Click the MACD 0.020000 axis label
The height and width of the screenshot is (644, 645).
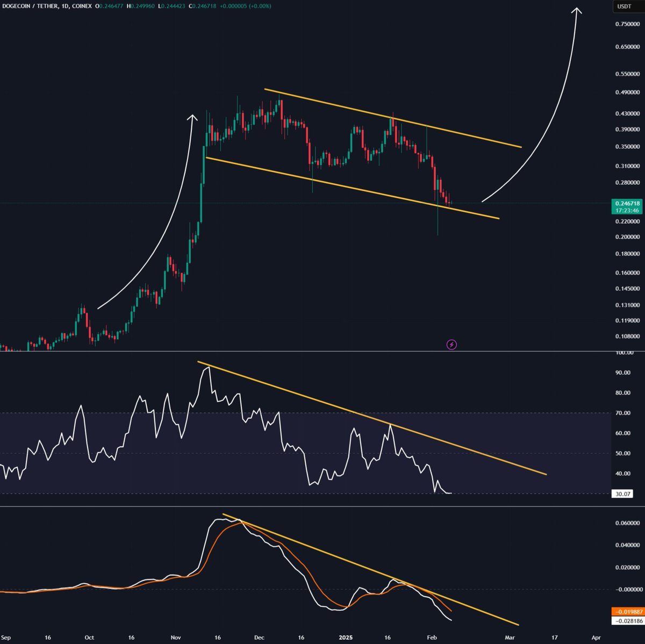point(628,568)
